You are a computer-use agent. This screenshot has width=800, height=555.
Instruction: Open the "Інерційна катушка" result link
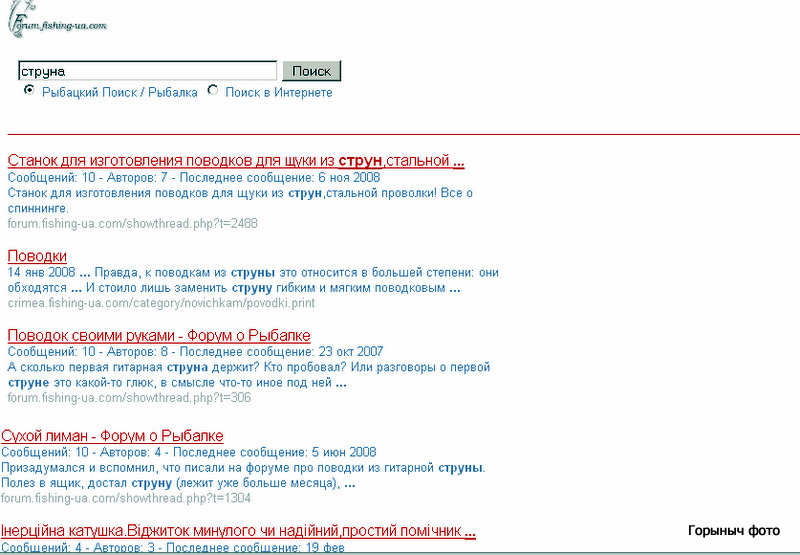[x=238, y=530]
